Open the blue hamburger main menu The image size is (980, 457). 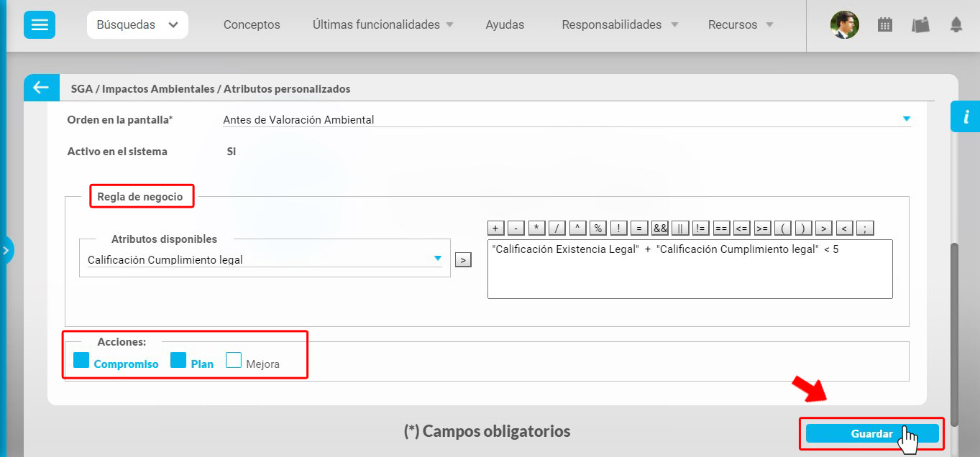40,24
